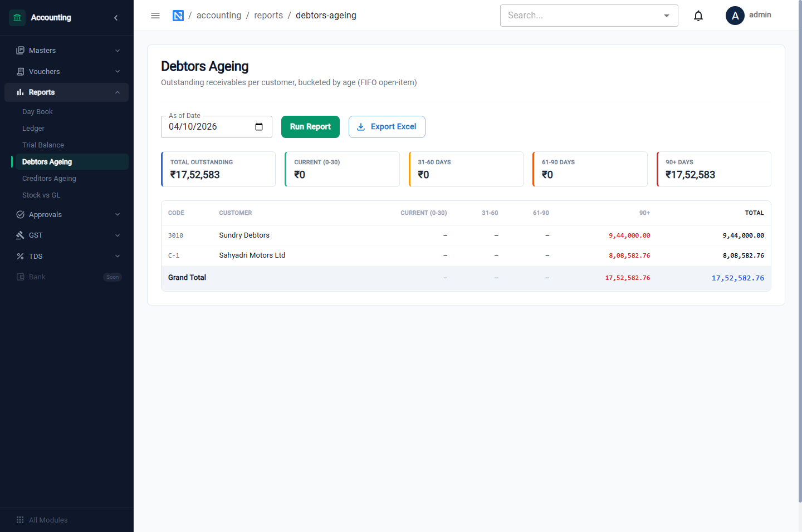Screen dimensions: 802x532
Task: Click the As of Date field value
Action: (x=193, y=127)
